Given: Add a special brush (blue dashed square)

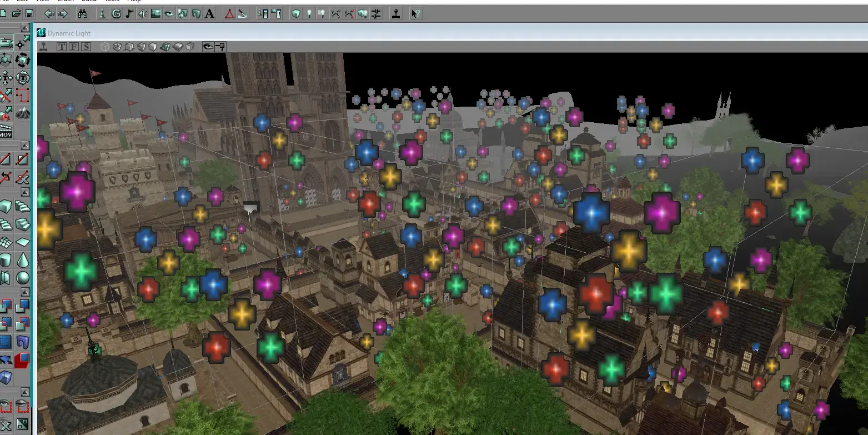Looking at the screenshot, I should tap(6, 341).
